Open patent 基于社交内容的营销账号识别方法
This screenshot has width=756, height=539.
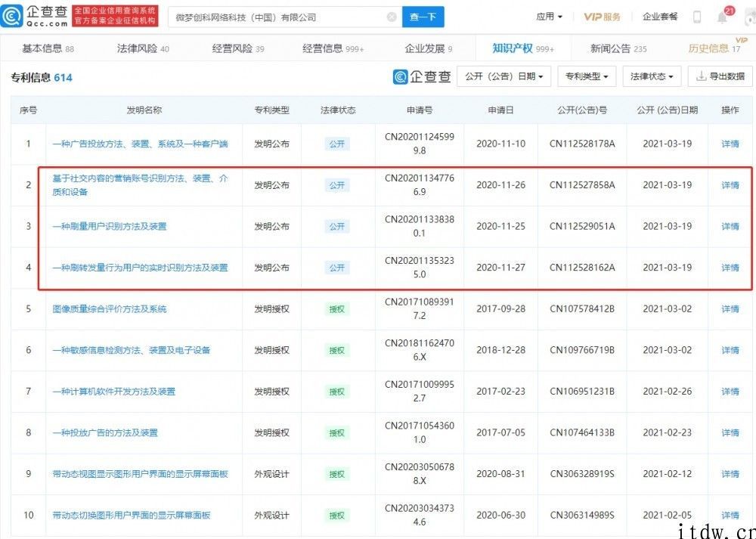pyautogui.click(x=140, y=185)
